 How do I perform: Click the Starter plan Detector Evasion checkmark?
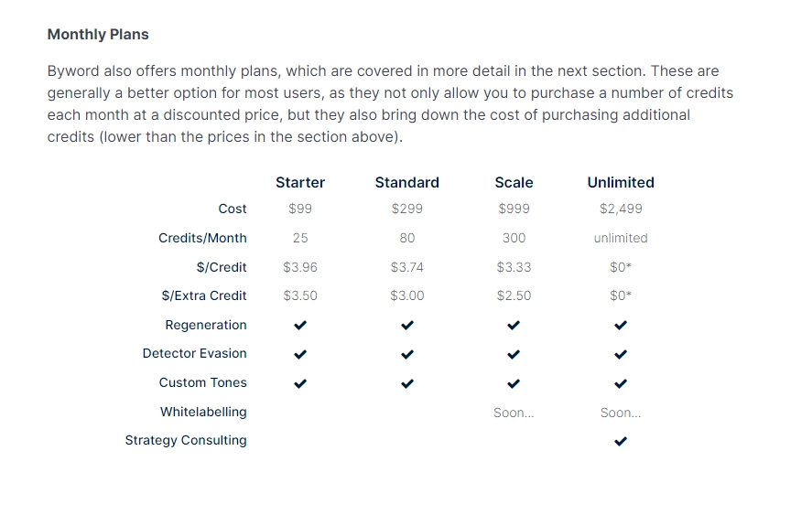coord(300,354)
